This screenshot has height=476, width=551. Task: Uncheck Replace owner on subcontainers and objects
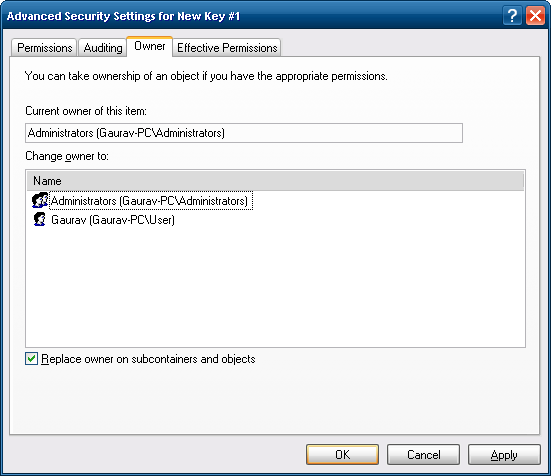coord(31,359)
